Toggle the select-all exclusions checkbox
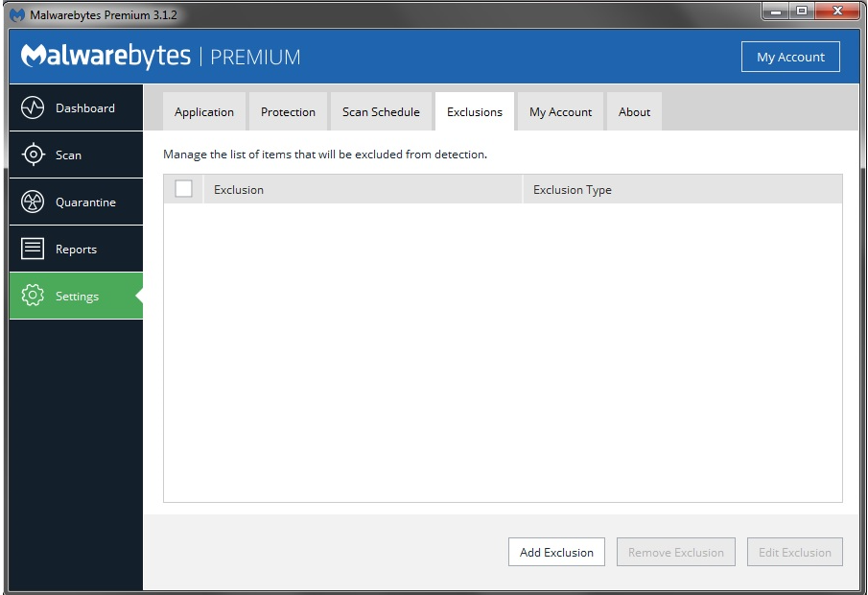The height and width of the screenshot is (595, 868). click(183, 189)
